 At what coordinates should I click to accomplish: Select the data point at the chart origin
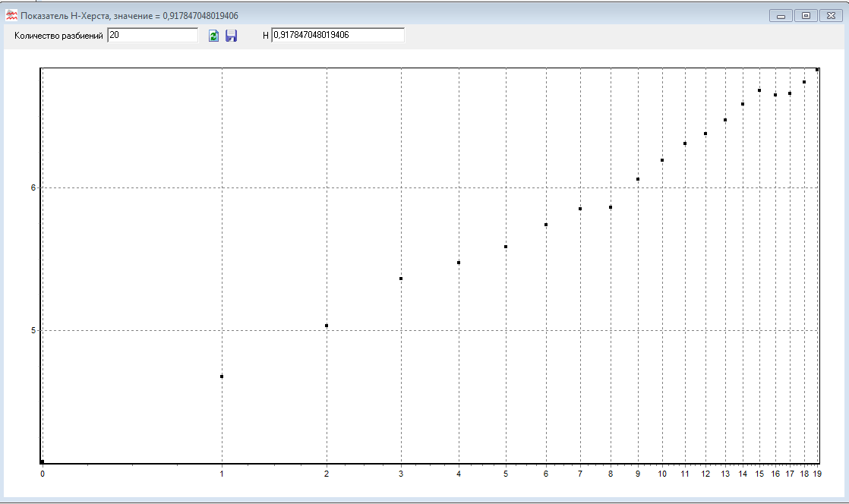click(43, 461)
